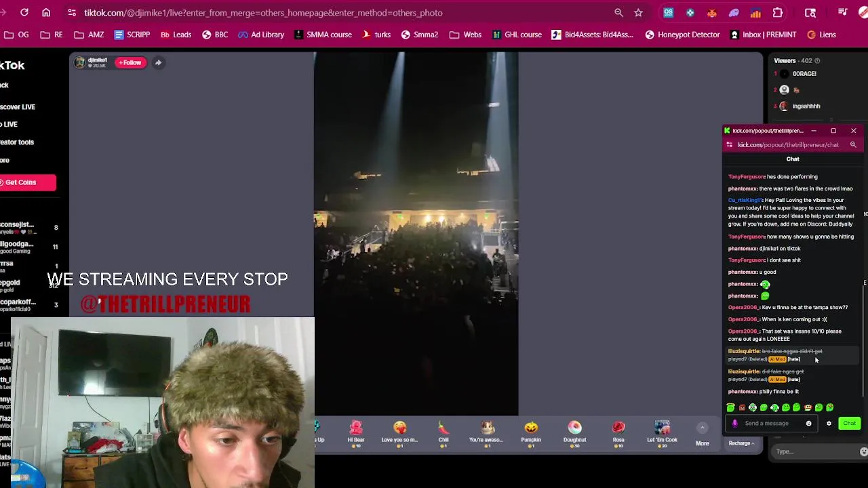Viewport: 868px width, 488px height.
Task: Open the turks bookmark
Action: 376,35
